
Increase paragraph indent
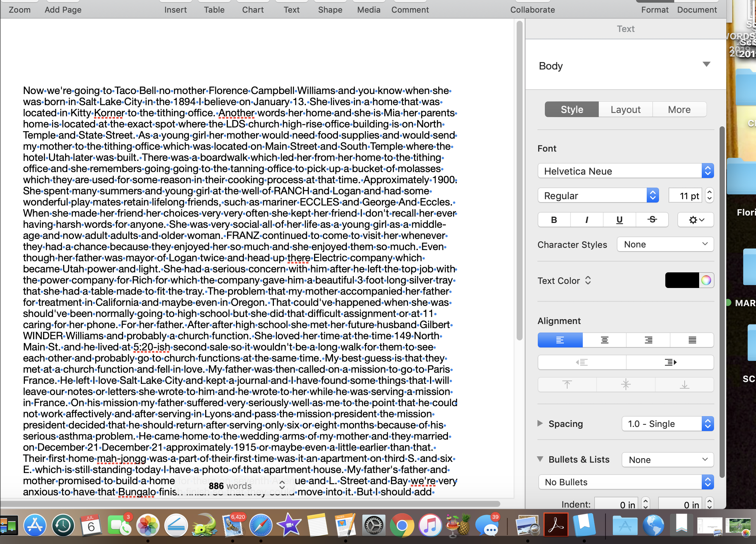click(670, 362)
